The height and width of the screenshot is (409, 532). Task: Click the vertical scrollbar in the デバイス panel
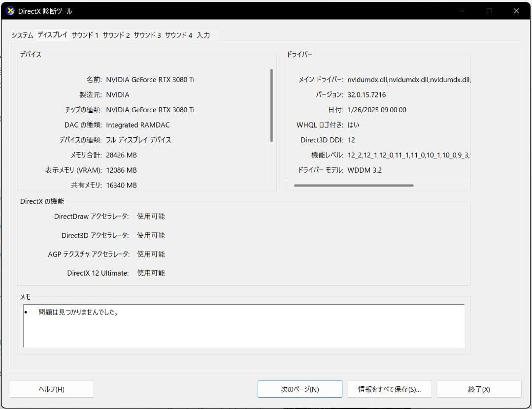click(271, 103)
